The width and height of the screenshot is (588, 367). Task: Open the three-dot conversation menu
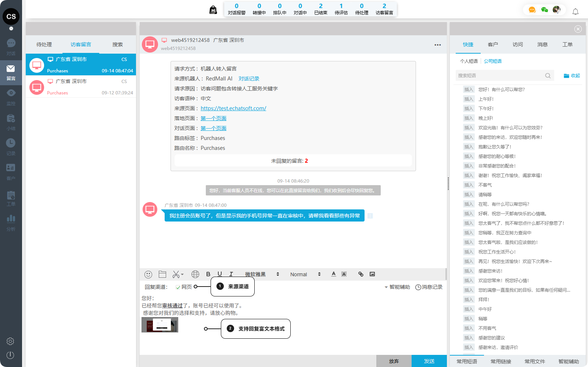[x=437, y=45]
